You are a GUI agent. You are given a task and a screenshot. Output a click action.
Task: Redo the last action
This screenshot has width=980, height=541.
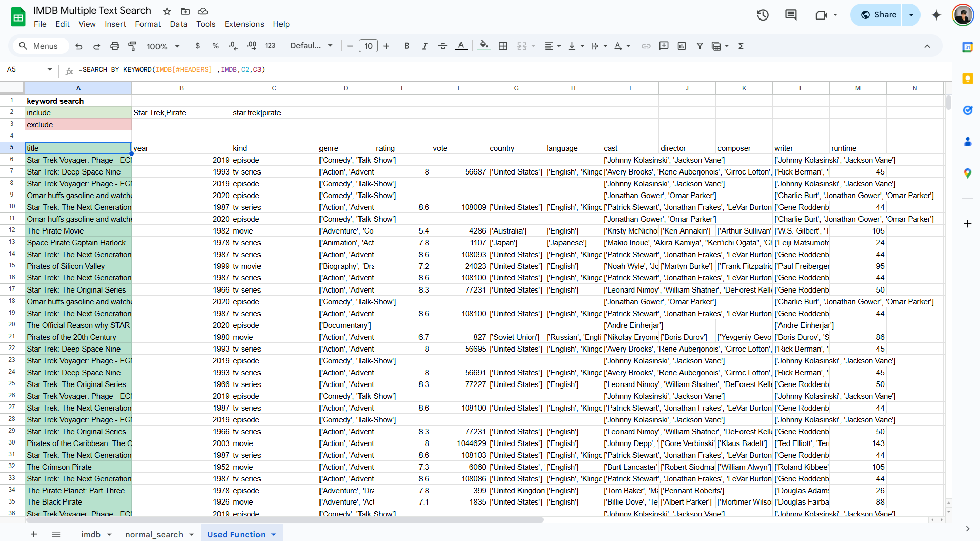[96, 46]
